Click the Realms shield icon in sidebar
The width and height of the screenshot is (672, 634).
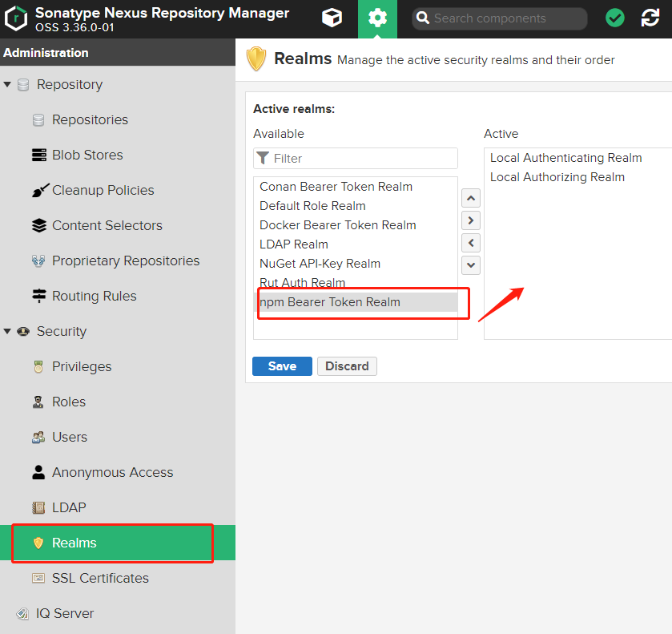[x=38, y=543]
